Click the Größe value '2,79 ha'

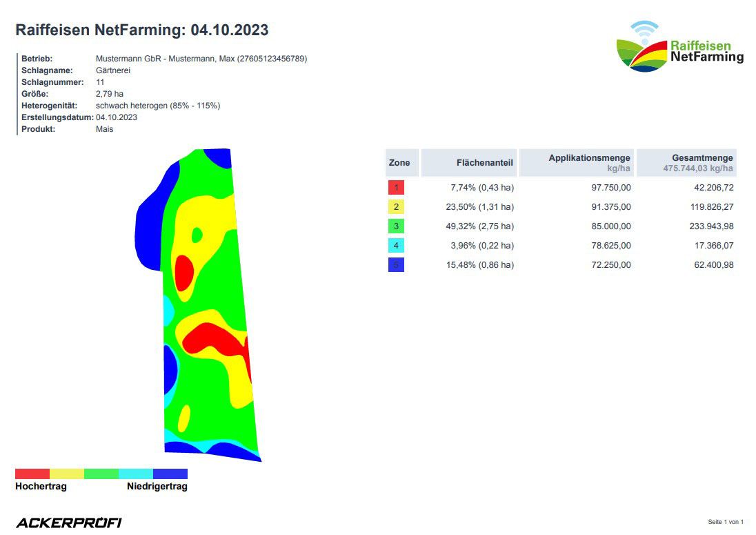tap(110, 94)
